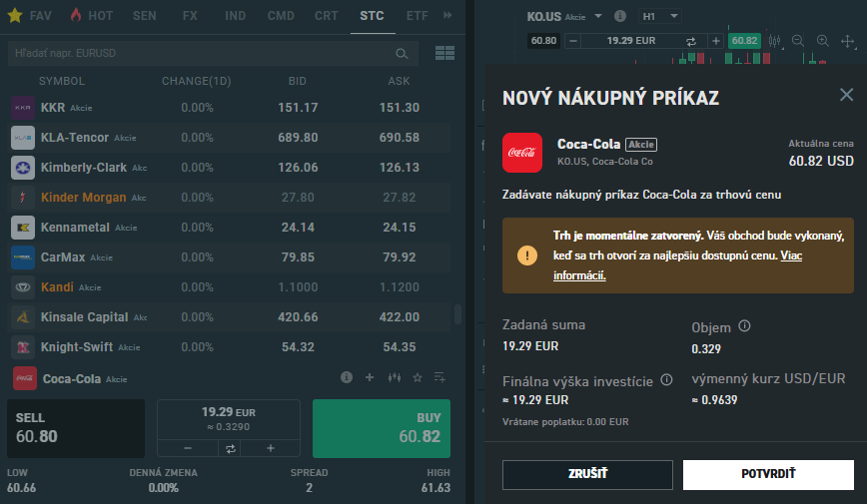The image size is (867, 504).
Task: Switch the symbol list grid view
Action: pyautogui.click(x=444, y=53)
